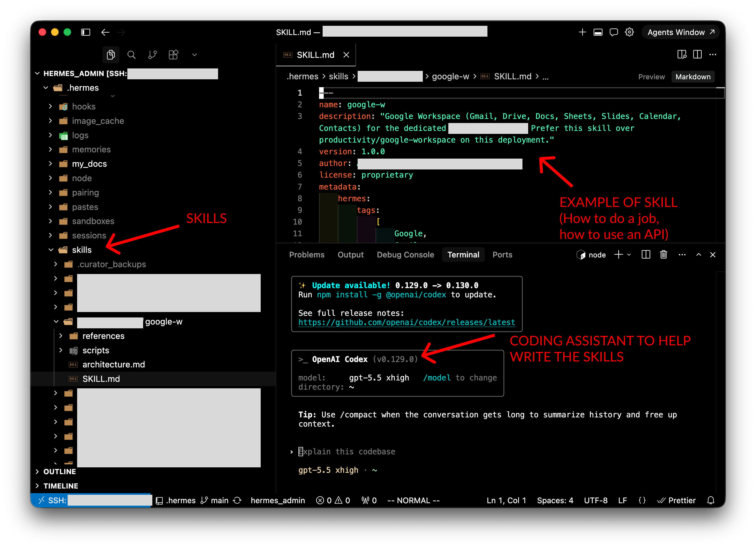Split the terminal panel

point(646,255)
